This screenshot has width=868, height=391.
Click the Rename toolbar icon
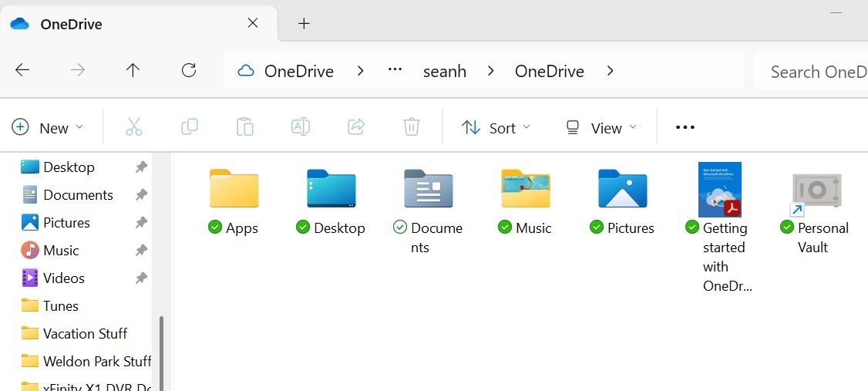coord(300,127)
